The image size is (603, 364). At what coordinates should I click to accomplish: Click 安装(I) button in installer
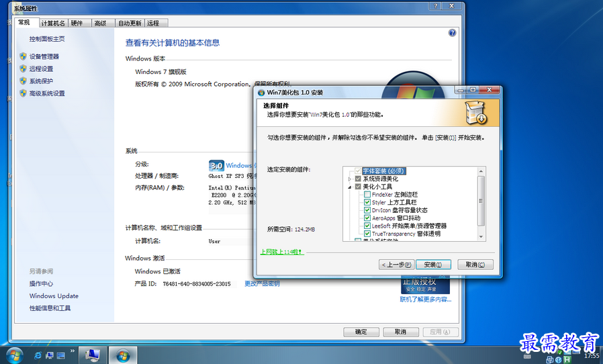pyautogui.click(x=433, y=265)
